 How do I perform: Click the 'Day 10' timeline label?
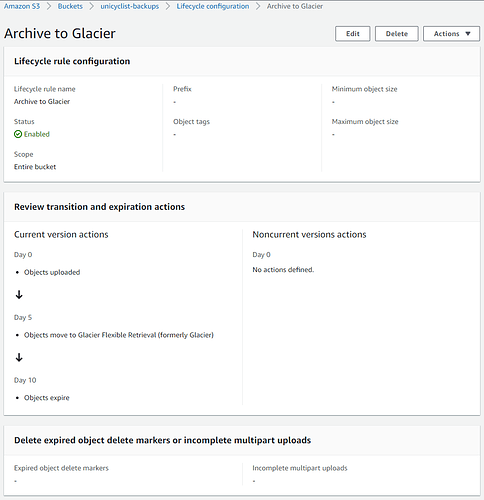click(25, 380)
